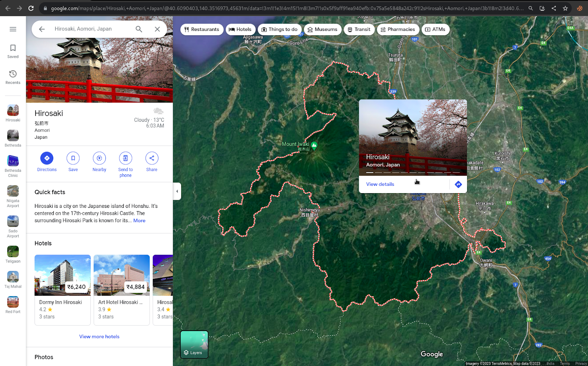Screen dimensions: 588x366
Task: Bookmark this page with star icon
Action: coord(565,8)
